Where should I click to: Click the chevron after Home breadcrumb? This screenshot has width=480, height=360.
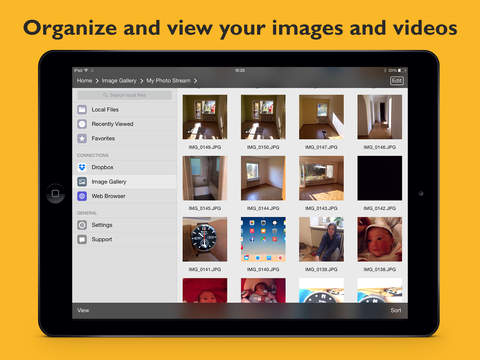[x=97, y=81]
